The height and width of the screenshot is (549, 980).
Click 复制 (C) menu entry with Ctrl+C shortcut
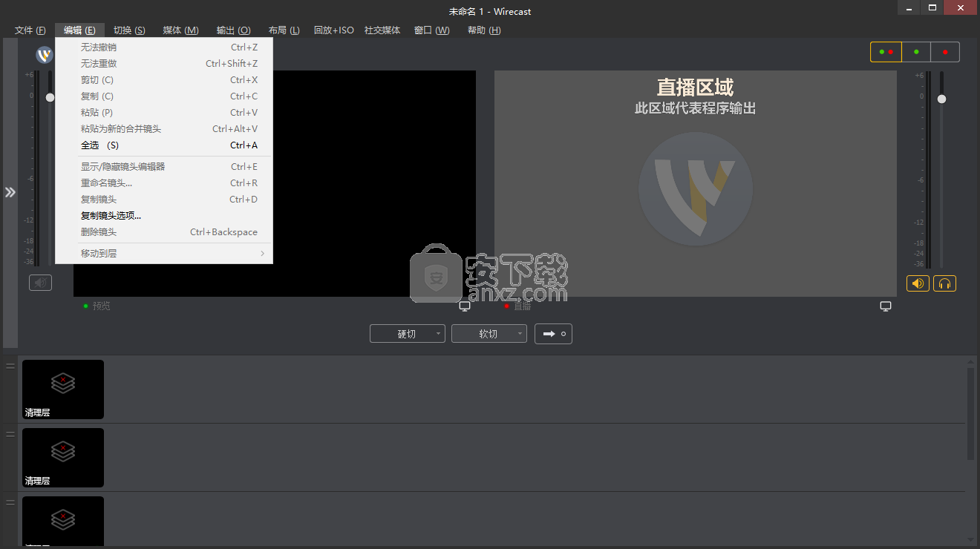(x=164, y=96)
